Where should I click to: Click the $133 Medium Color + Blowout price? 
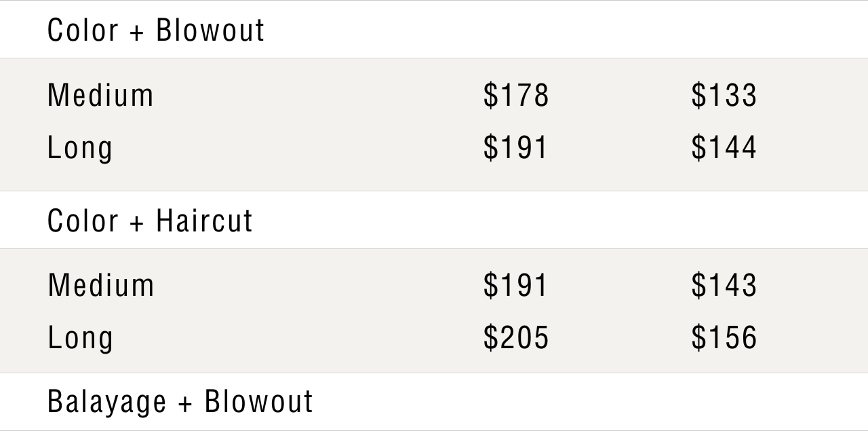(x=724, y=95)
